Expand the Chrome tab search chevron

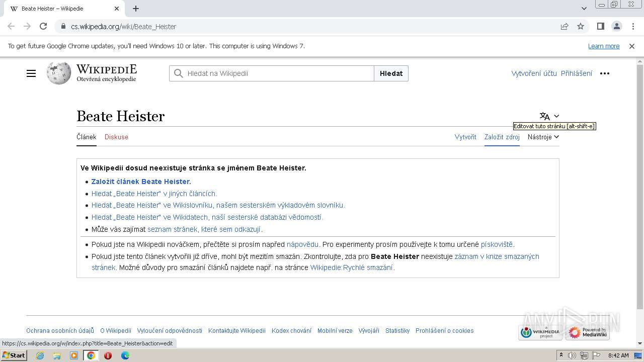[x=584, y=9]
